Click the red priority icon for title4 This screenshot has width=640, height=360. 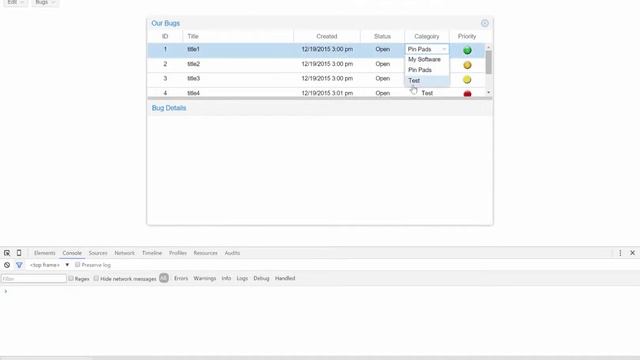467,94
